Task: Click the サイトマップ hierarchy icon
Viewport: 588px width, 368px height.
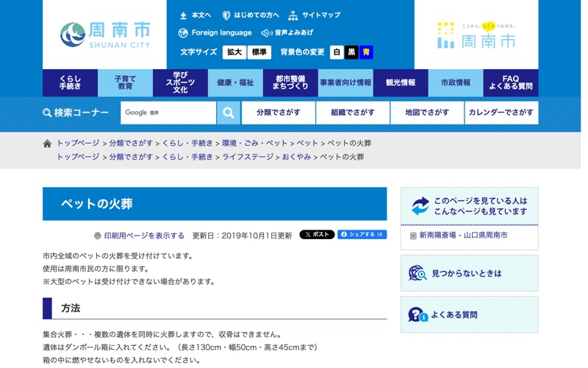Action: pyautogui.click(x=293, y=15)
